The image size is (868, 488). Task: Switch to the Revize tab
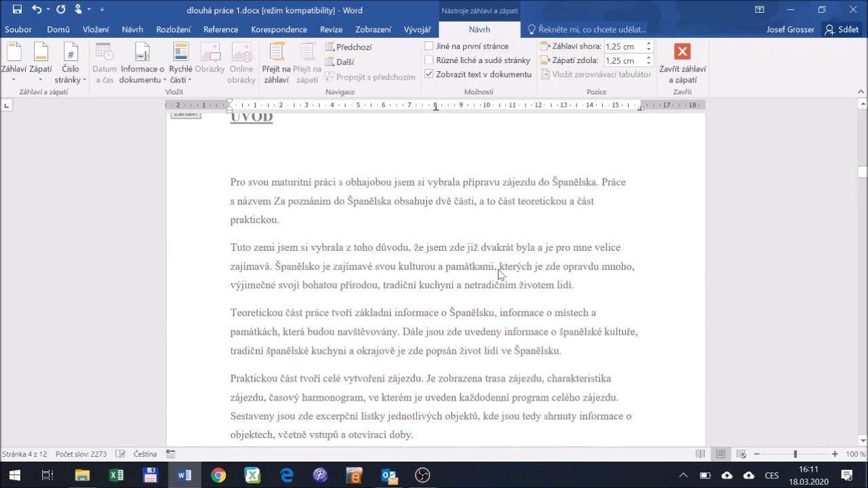(x=331, y=29)
